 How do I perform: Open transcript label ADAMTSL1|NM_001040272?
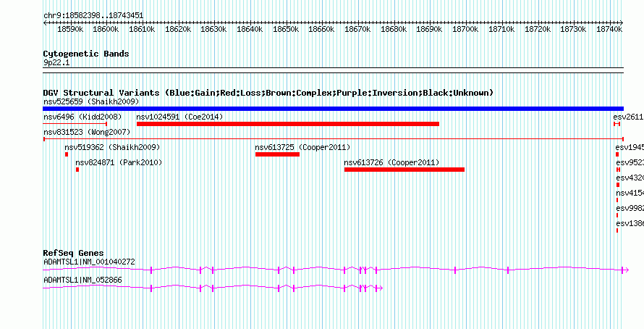pos(89,262)
